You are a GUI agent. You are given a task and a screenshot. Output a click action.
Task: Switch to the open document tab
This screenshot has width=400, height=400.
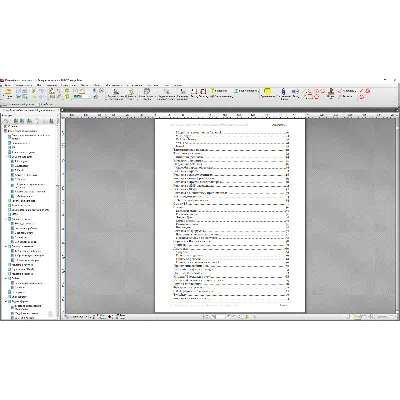point(28,110)
